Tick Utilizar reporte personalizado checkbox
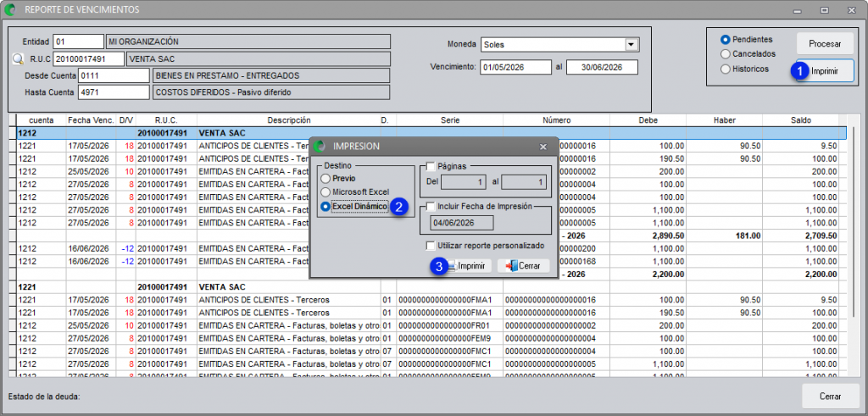The height and width of the screenshot is (416, 868). [x=431, y=246]
